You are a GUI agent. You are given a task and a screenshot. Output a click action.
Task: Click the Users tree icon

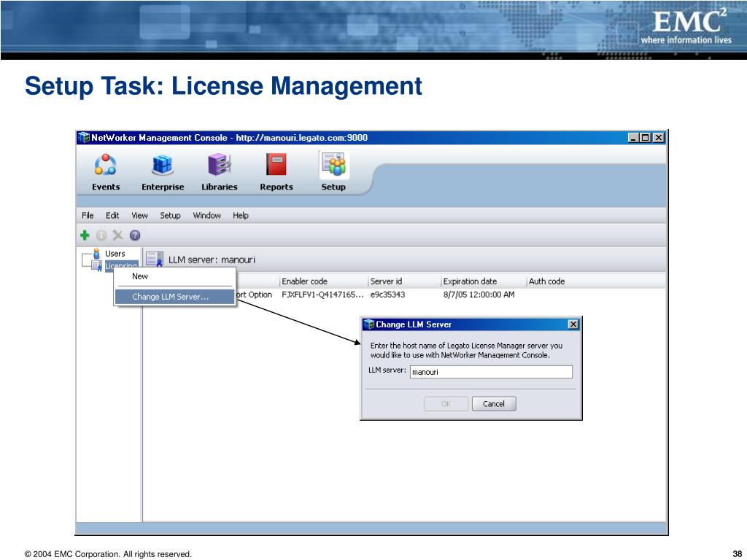[x=96, y=253]
